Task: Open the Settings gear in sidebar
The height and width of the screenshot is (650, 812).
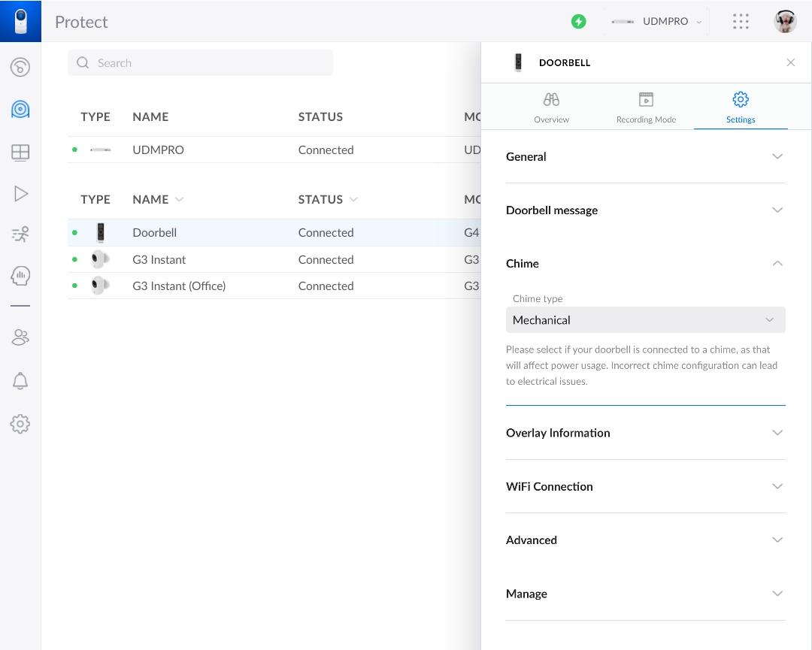Action: point(20,424)
